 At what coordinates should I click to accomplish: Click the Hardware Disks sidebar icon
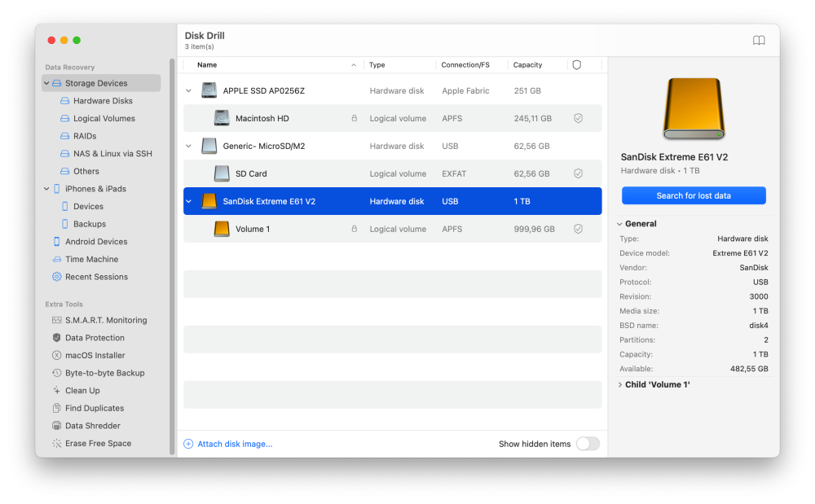click(65, 101)
